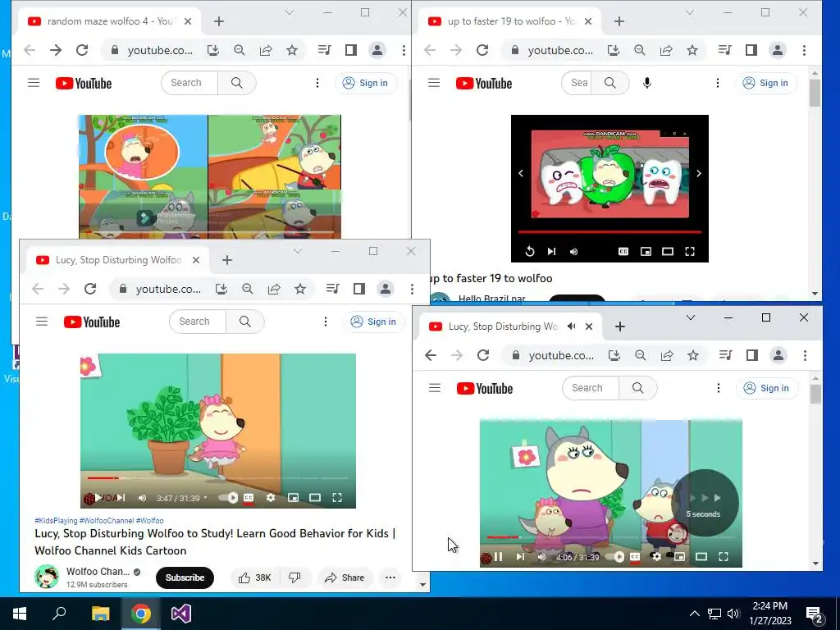Screen dimensions: 840x630
Task: Open new tab in random maze wolfoo window
Action: 218,21
